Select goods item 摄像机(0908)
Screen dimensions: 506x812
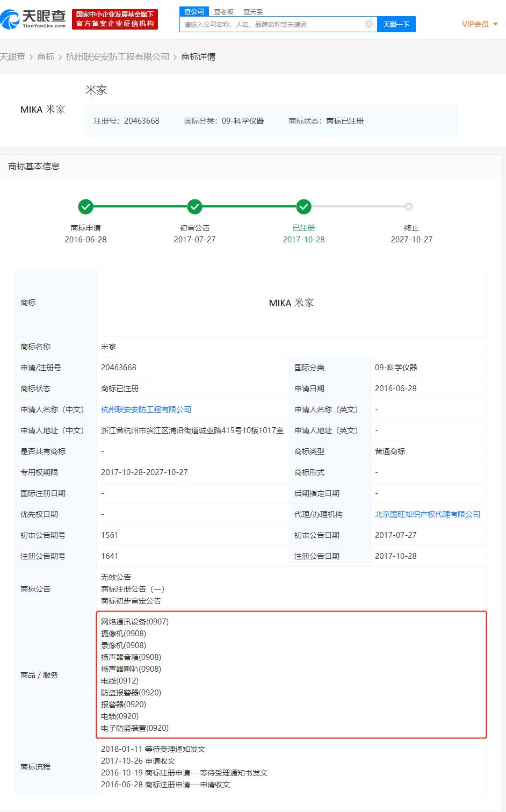point(124,634)
